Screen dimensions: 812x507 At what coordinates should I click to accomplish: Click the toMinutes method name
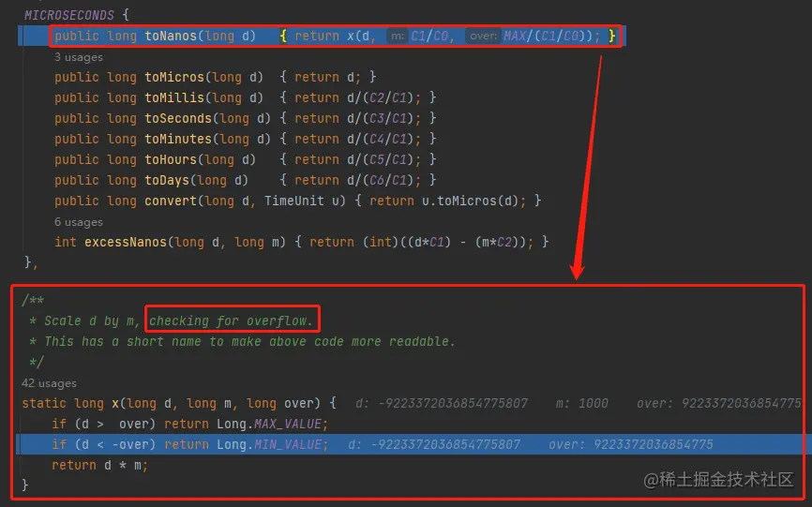coord(178,139)
